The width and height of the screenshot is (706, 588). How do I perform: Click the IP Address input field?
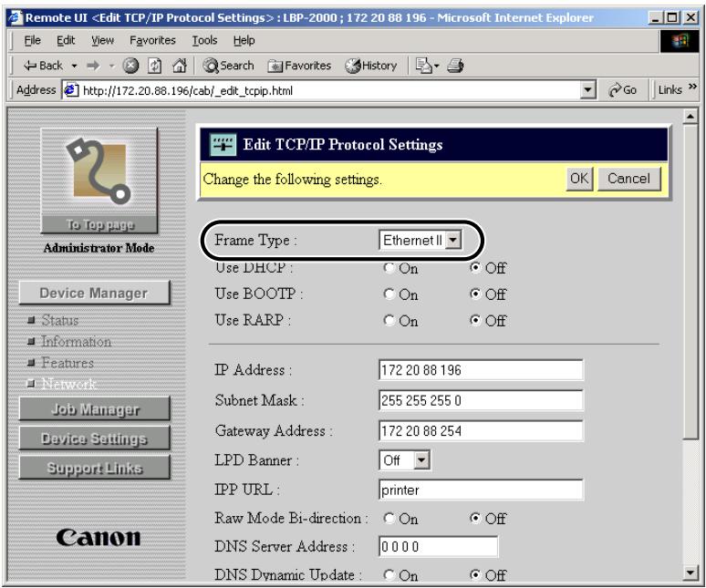(x=481, y=370)
